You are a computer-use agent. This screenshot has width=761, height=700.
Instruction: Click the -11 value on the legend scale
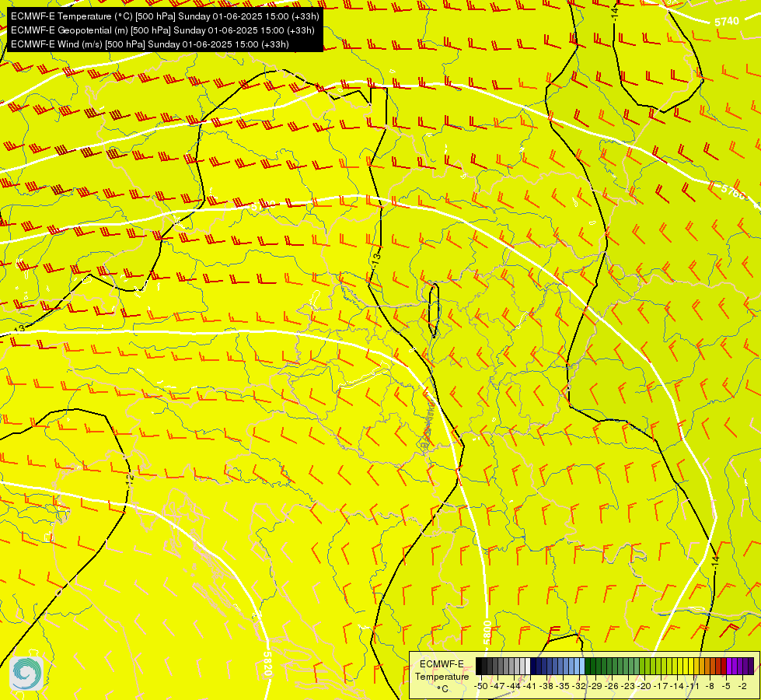(x=693, y=687)
